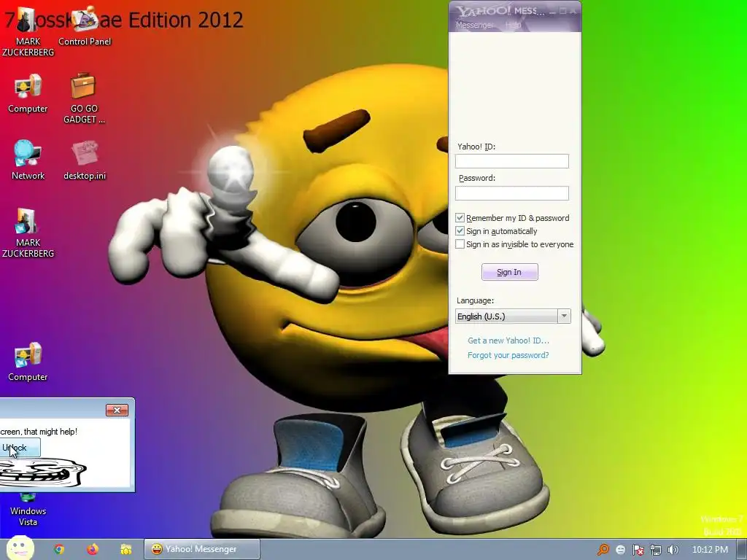This screenshot has width=747, height=560.
Task: Click the grey smiley tray icon
Action: (x=620, y=550)
